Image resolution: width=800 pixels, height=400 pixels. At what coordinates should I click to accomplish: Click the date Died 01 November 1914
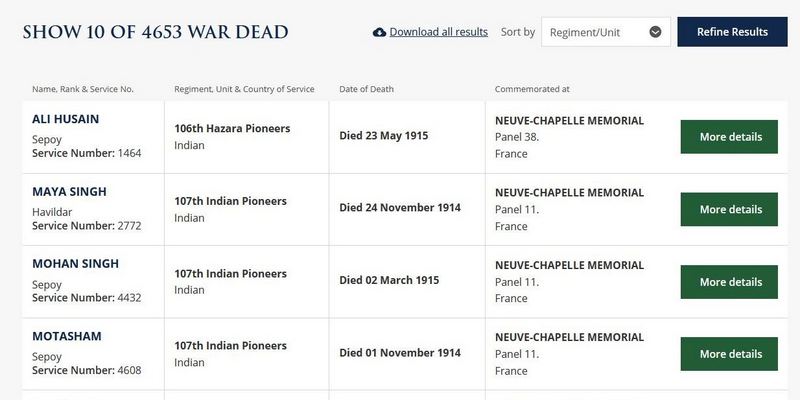click(400, 353)
